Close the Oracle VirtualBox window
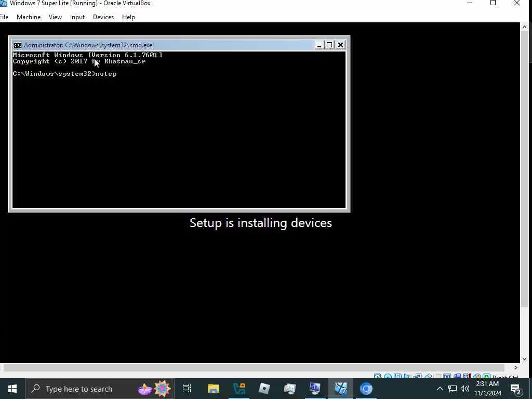This screenshot has width=532, height=399. (517, 3)
